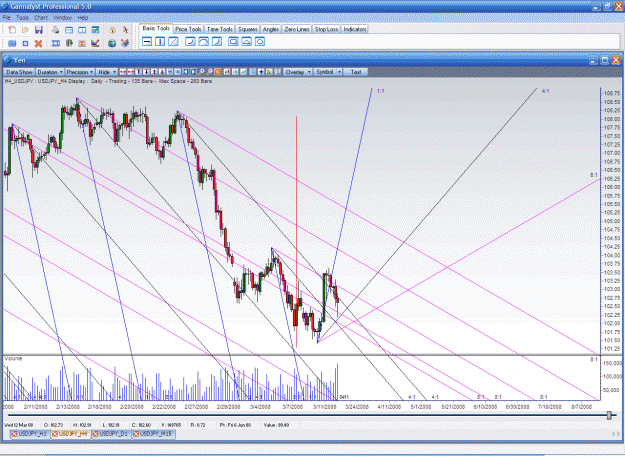Click the Text button in Yen toolbar
This screenshot has width=625, height=456.
[x=356, y=72]
